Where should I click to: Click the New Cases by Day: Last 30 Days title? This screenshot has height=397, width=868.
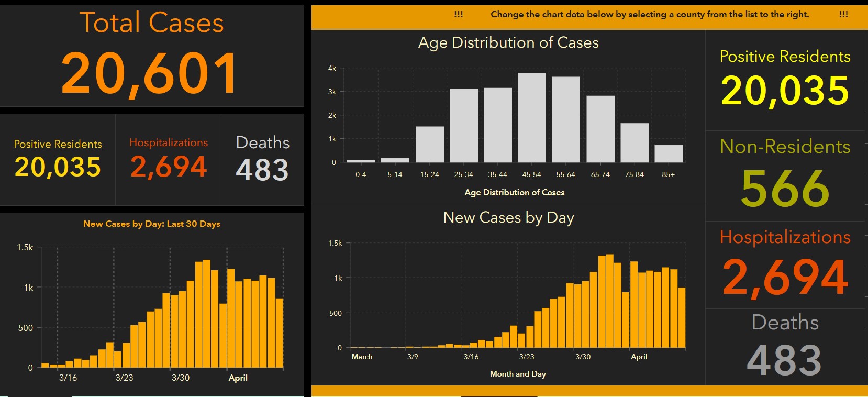pyautogui.click(x=152, y=224)
